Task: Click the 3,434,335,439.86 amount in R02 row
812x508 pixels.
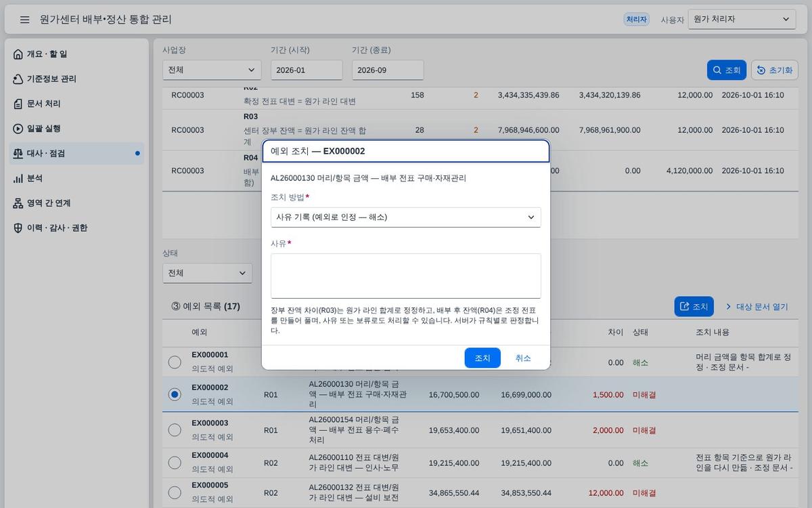Action: [528, 95]
